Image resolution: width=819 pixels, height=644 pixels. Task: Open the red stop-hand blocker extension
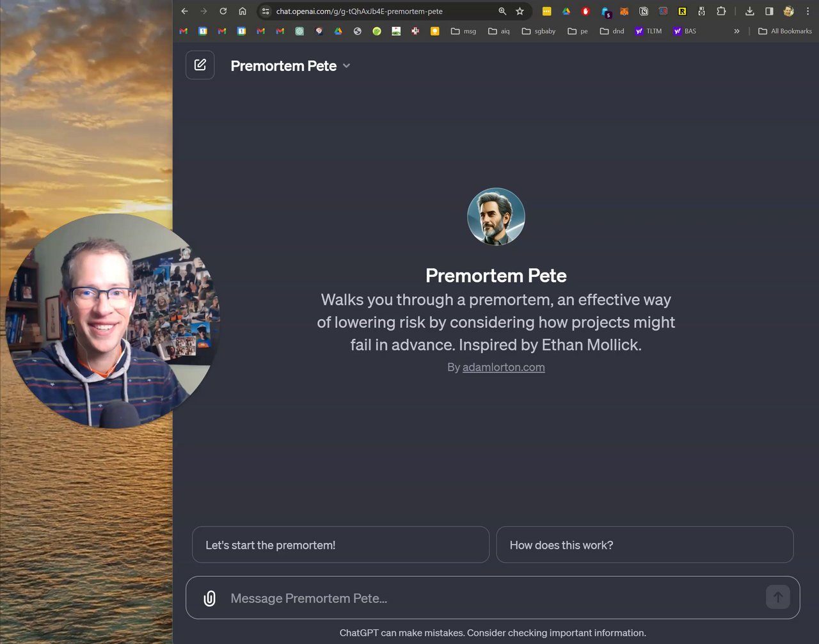[585, 11]
